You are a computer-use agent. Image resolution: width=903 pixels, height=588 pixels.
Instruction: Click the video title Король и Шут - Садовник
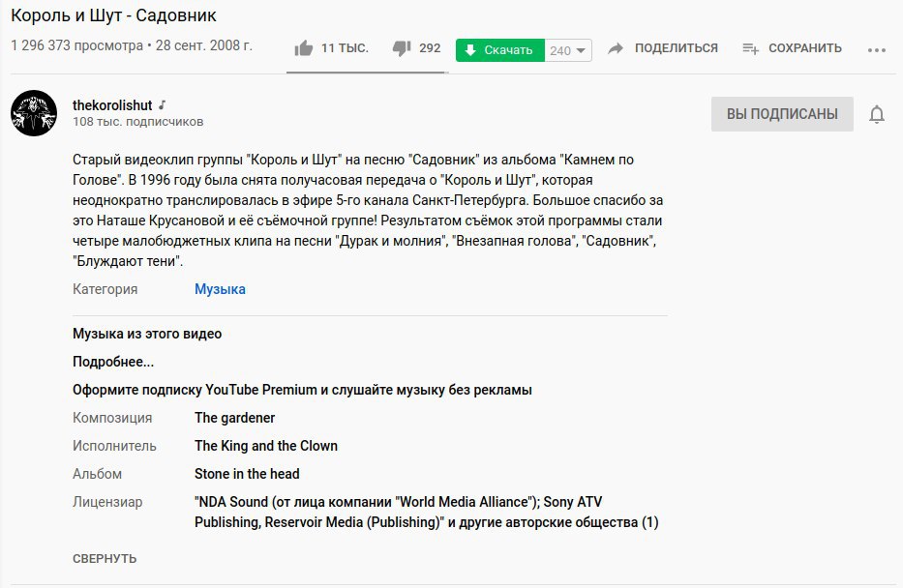113,15
